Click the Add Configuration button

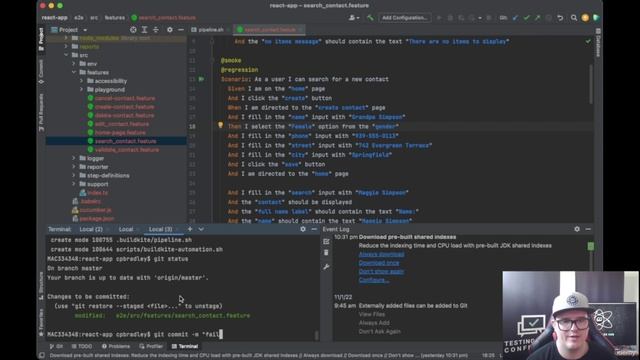[404, 18]
